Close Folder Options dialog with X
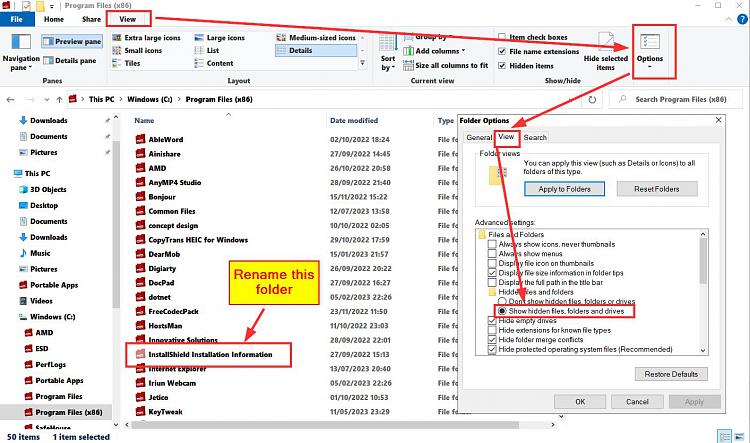Viewport: 750px width, 443px height. [x=718, y=120]
